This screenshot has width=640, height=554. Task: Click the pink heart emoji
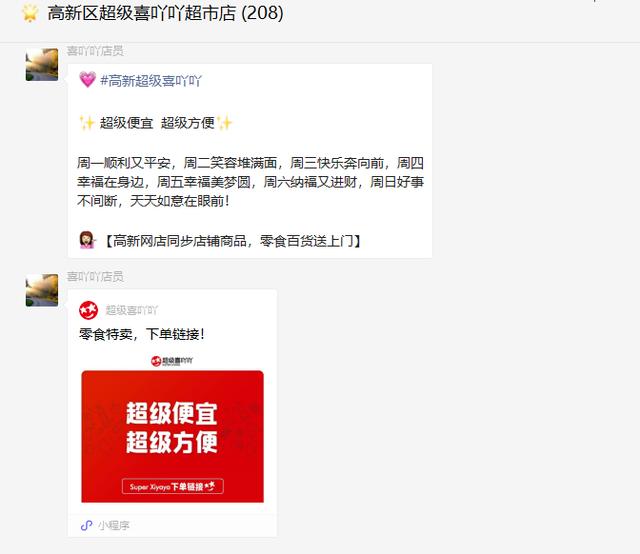pyautogui.click(x=87, y=79)
